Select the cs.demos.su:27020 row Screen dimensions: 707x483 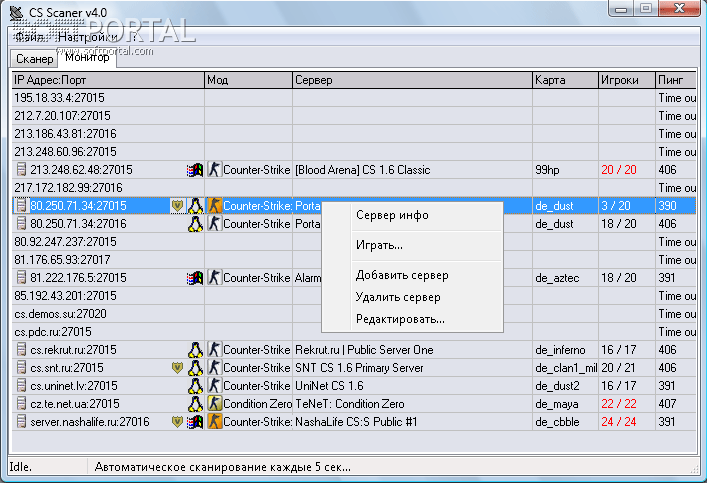(x=354, y=314)
